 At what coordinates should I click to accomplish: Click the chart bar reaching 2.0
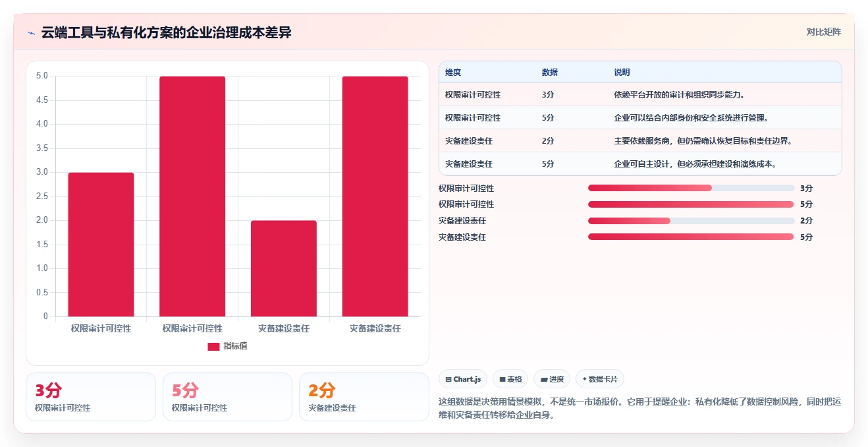(x=284, y=268)
